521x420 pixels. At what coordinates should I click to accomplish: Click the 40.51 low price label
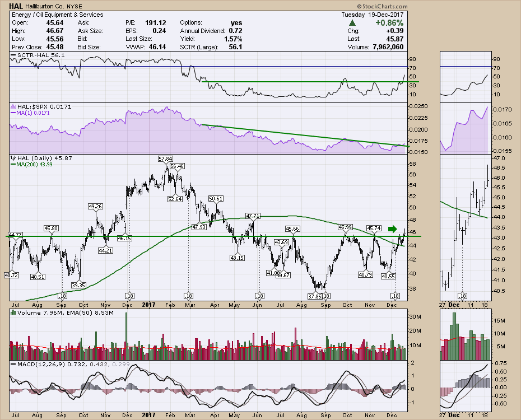pyautogui.click(x=38, y=277)
